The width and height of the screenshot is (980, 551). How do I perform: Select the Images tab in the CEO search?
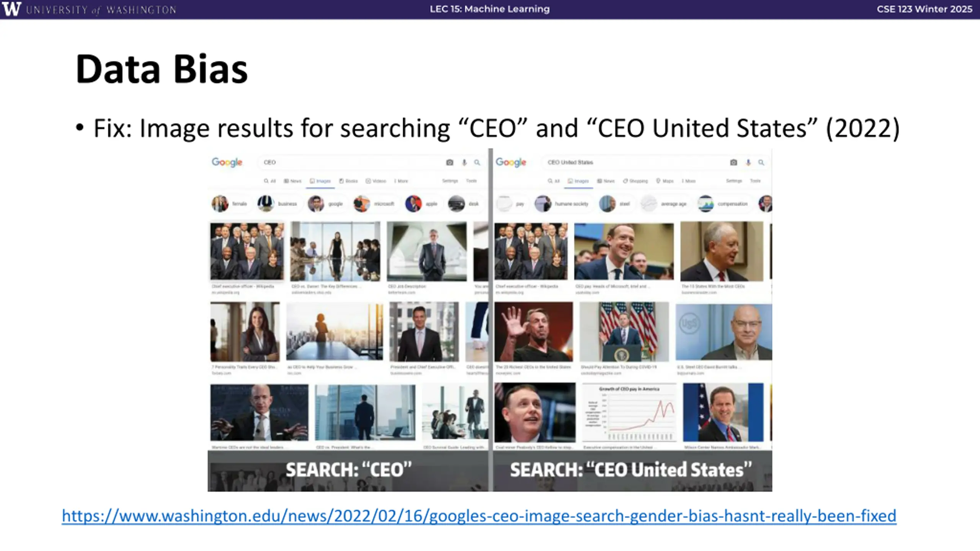(320, 181)
